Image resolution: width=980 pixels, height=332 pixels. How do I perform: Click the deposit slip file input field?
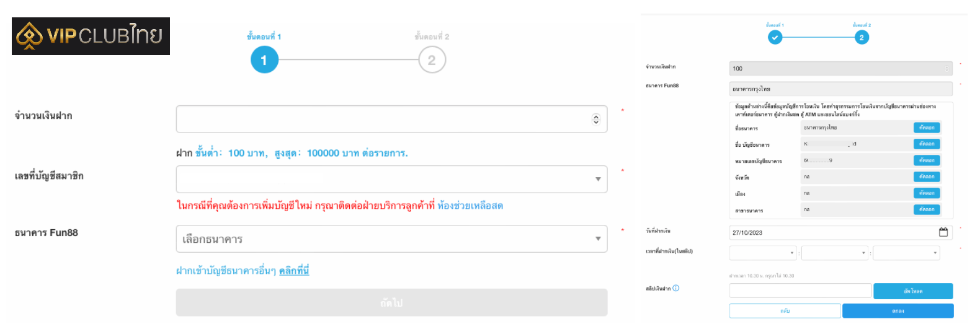coord(800,290)
